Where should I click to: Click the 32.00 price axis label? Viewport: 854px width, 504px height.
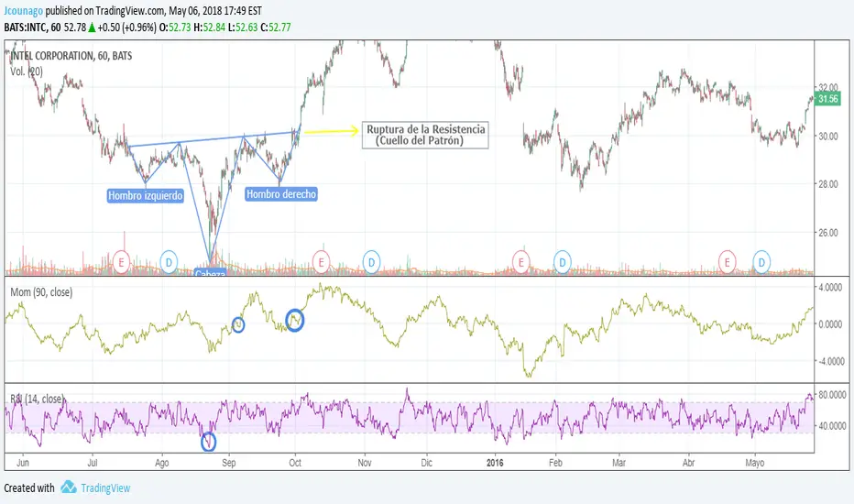click(x=827, y=87)
